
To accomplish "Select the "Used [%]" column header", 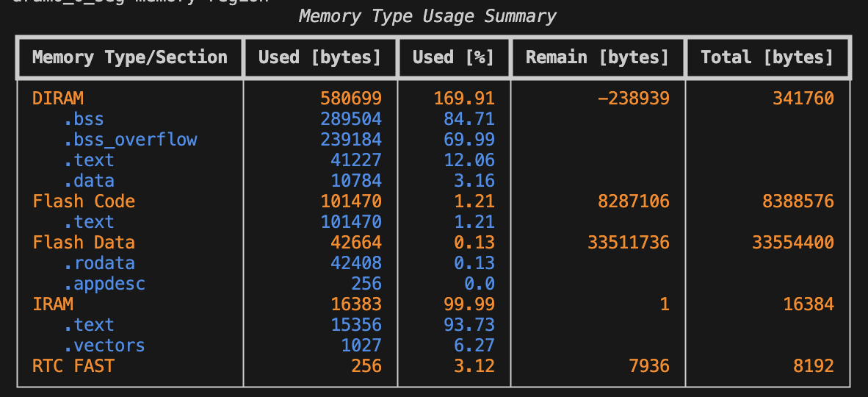I will click(x=453, y=57).
